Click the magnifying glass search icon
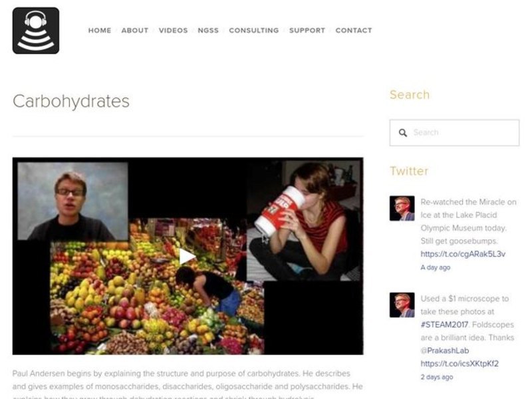The width and height of the screenshot is (532, 399). point(403,132)
